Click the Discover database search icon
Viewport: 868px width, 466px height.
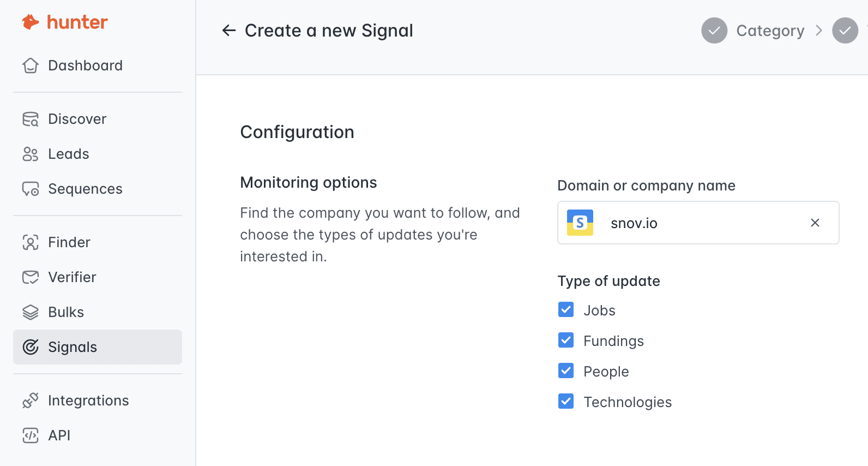pyautogui.click(x=31, y=119)
